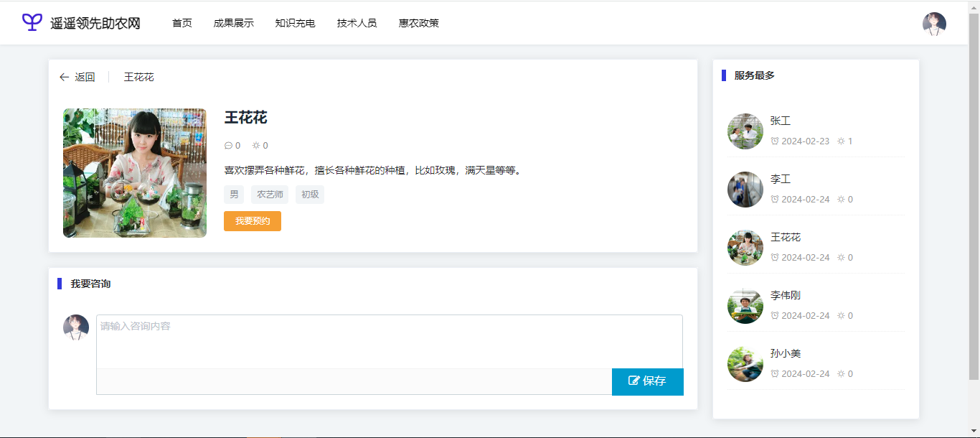980x438 pixels.
Task: Open the 首页 menu item
Action: [x=182, y=23]
